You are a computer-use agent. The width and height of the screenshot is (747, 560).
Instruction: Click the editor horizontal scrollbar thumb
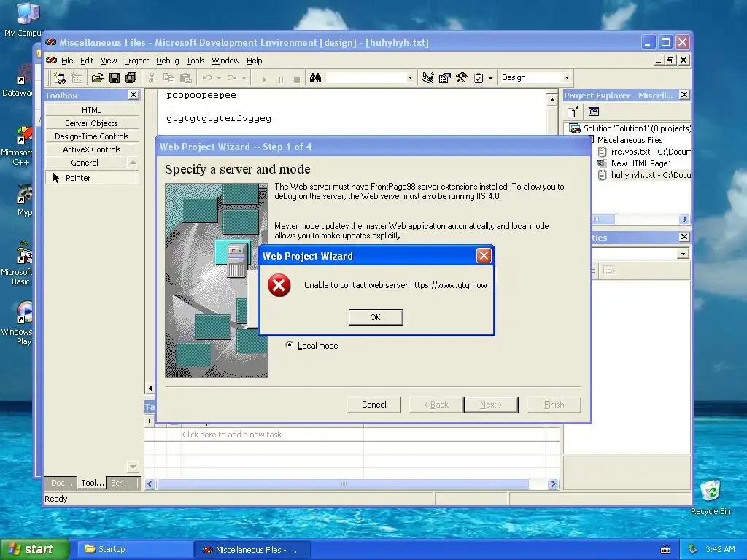coord(343,484)
